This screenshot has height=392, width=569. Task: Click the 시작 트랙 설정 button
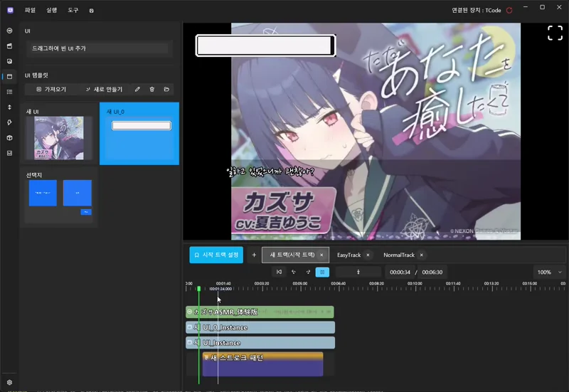216,255
